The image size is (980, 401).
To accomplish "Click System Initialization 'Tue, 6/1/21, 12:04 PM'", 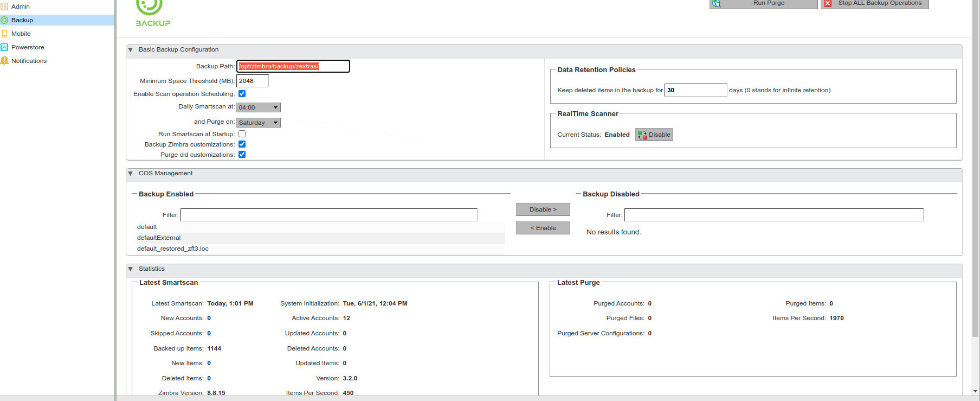I will pos(375,303).
